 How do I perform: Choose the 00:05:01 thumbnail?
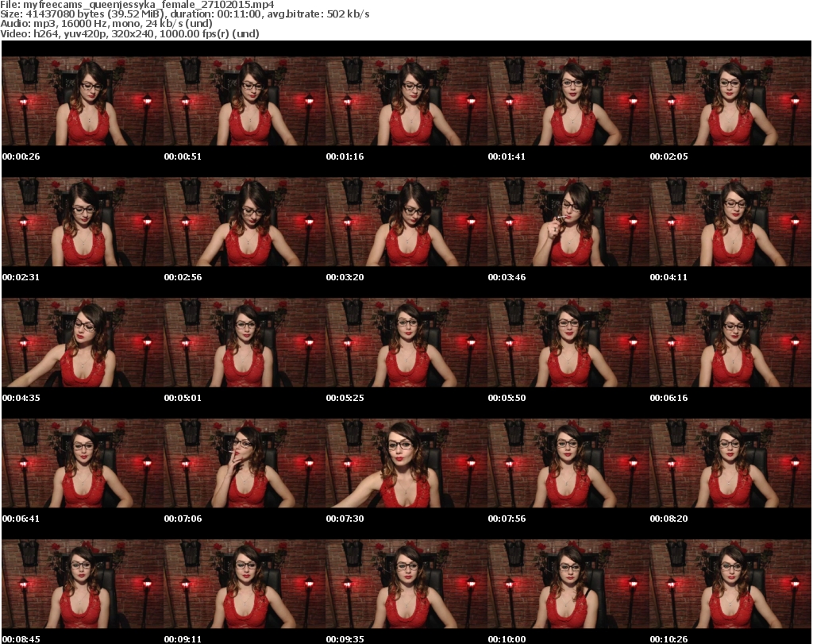245,343
